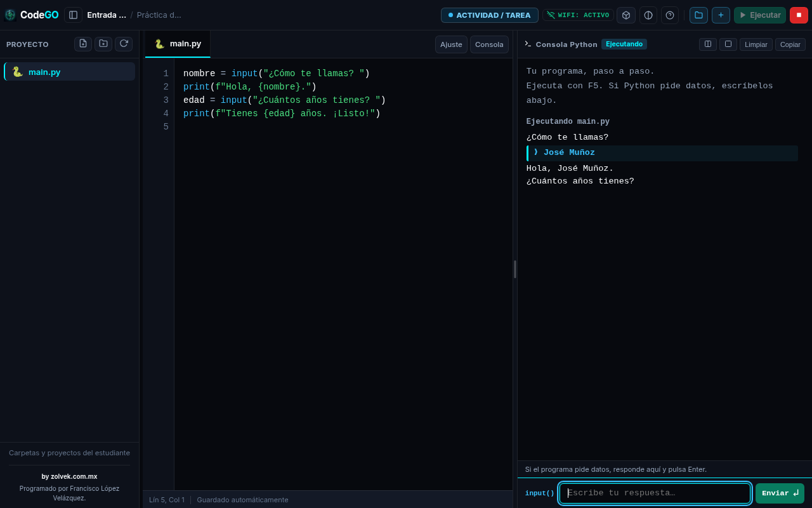
Task: Copy console output with Copiar
Action: [x=790, y=44]
